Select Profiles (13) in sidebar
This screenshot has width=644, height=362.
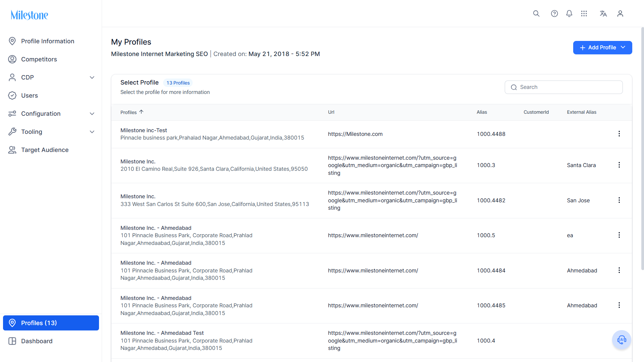tap(51, 323)
